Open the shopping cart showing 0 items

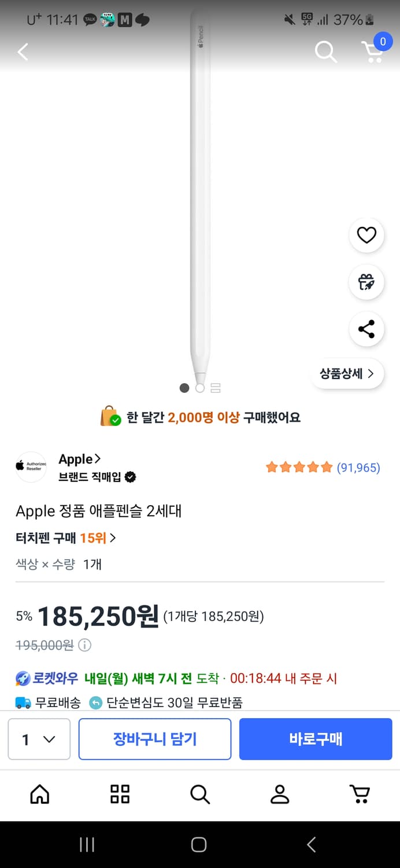374,52
